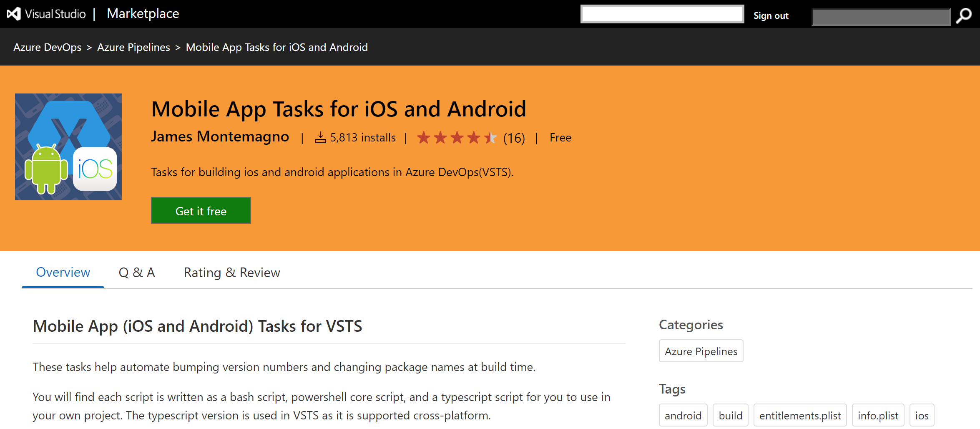This screenshot has width=980, height=429.
Task: Click the installs download icon
Action: tap(320, 137)
